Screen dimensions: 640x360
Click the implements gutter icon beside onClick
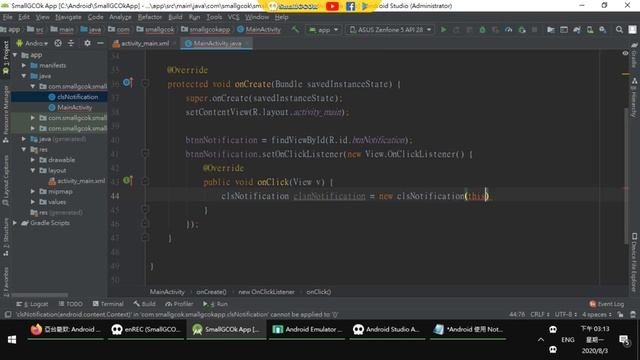(x=128, y=180)
